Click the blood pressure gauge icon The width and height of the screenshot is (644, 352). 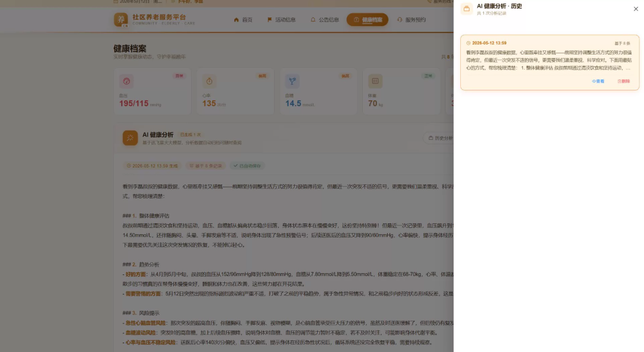(126, 81)
